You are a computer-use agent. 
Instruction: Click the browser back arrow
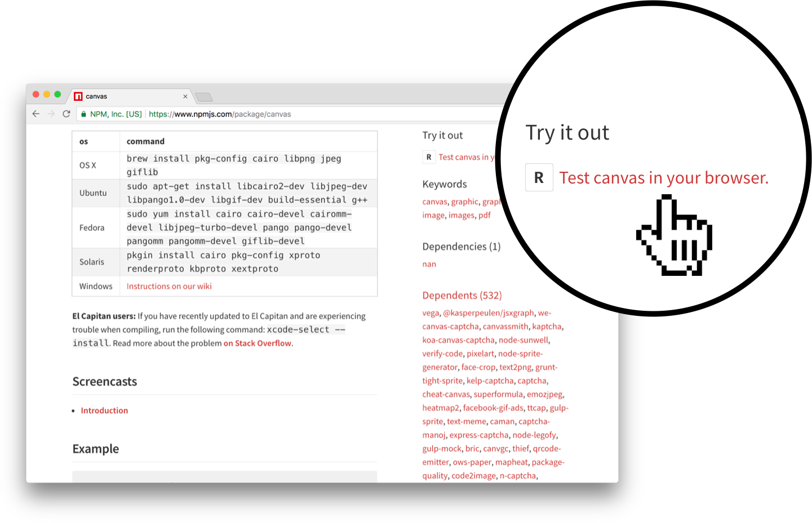point(36,114)
